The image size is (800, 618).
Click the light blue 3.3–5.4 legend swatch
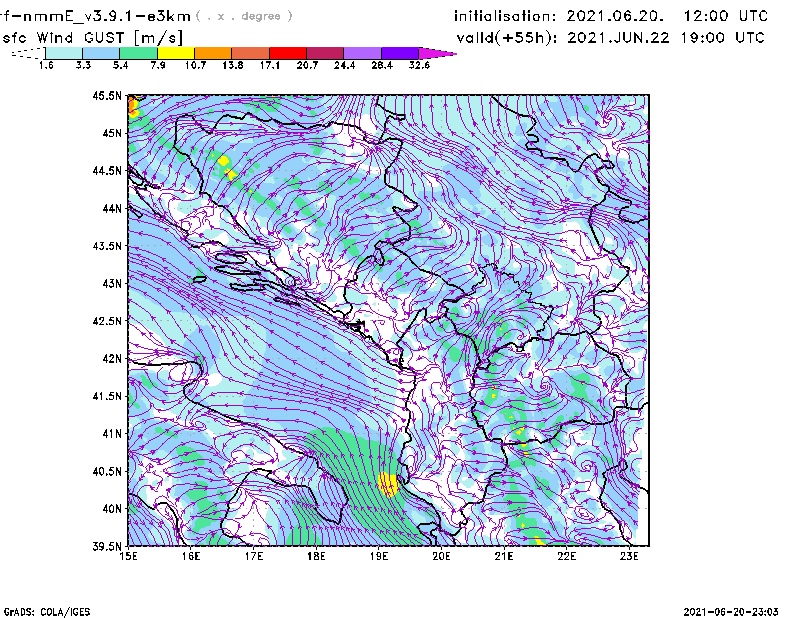click(101, 53)
